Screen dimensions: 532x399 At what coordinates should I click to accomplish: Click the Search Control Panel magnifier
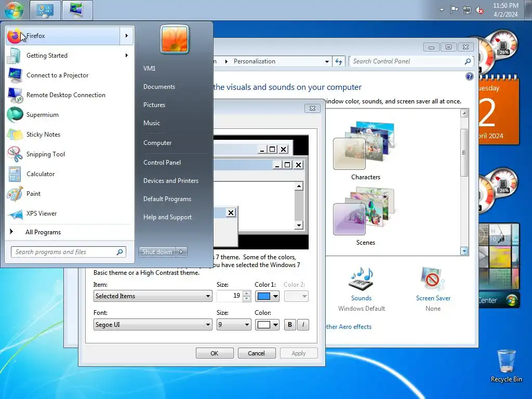pos(468,61)
